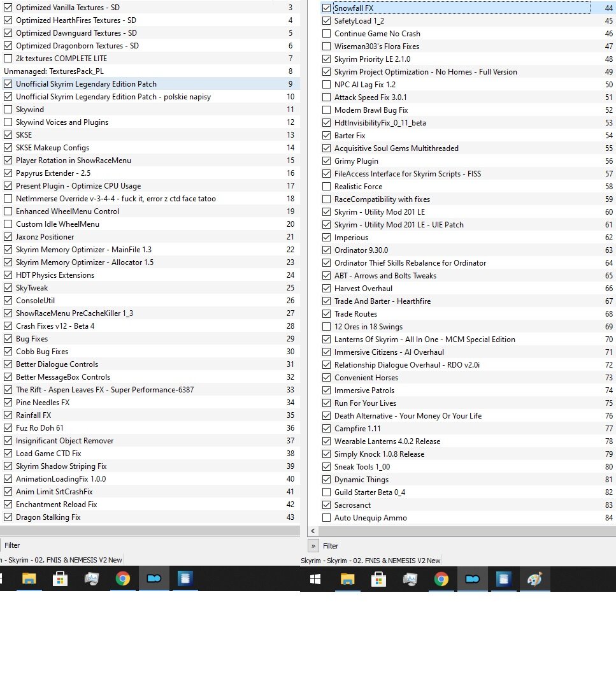Select the Acquisitive Soul Gems Multithreaded row
This screenshot has height=688, width=616.
click(468, 148)
